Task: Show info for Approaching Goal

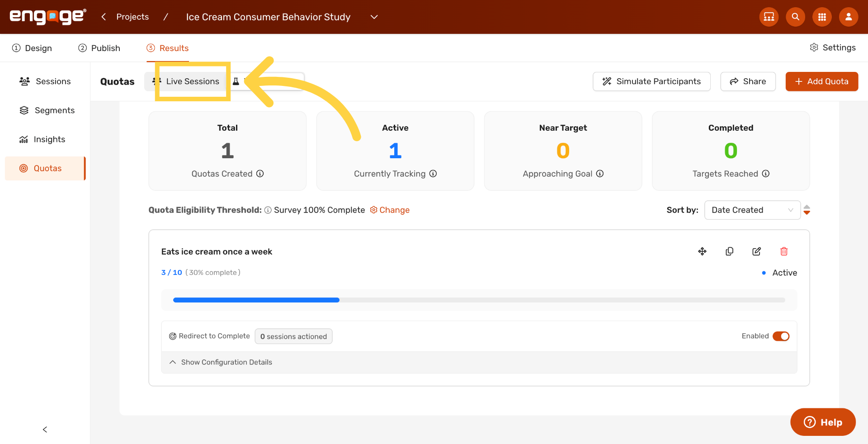Action: [600, 174]
